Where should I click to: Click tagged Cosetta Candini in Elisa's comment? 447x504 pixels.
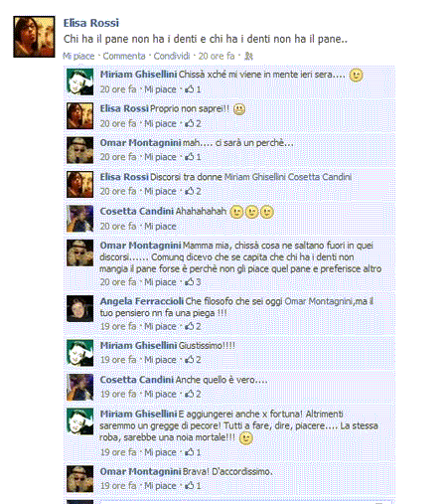coord(320,177)
